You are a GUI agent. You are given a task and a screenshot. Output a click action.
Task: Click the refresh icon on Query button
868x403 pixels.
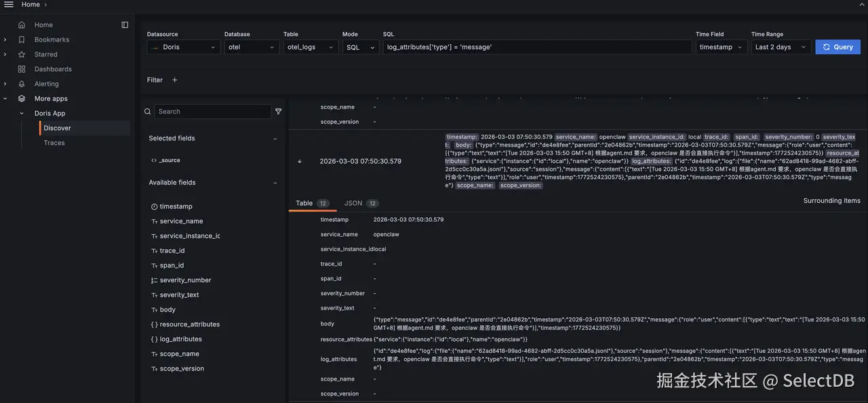pyautogui.click(x=827, y=47)
